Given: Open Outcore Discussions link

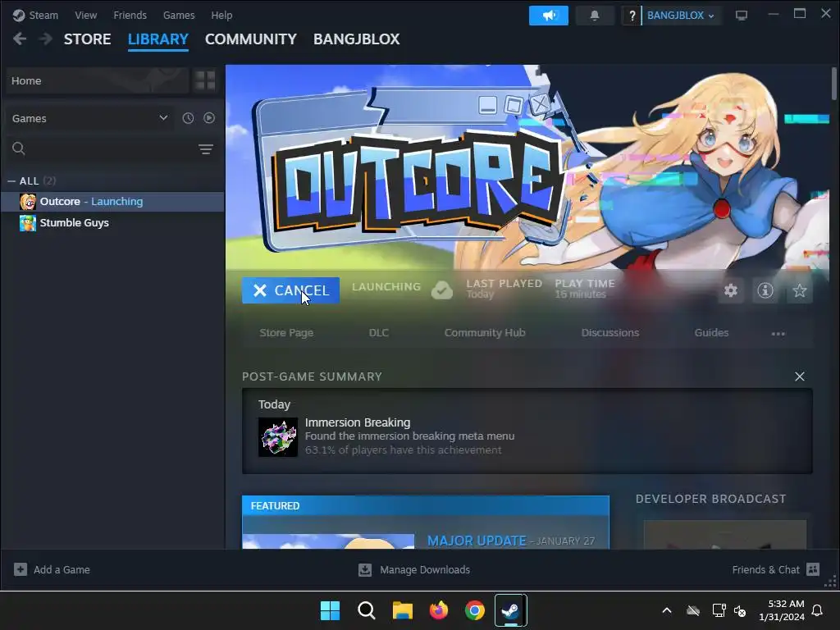Looking at the screenshot, I should (610, 333).
